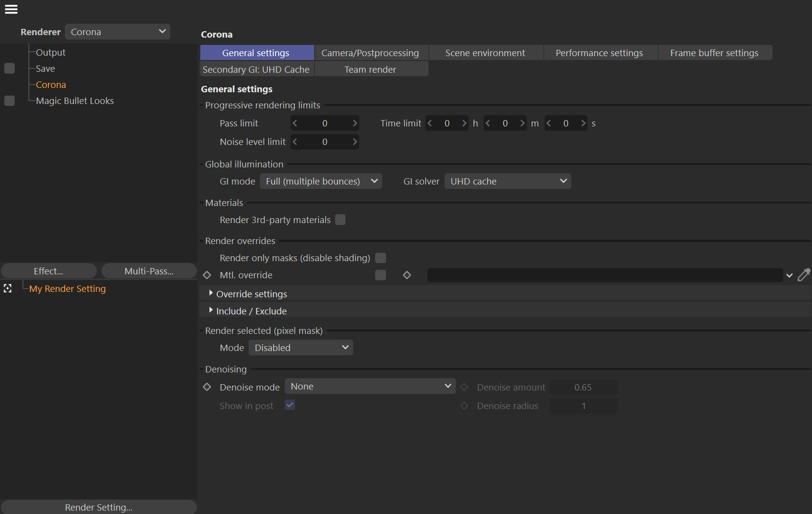This screenshot has width=812, height=514.
Task: Click the keyframe diamond right of Mtl. override checkbox
Action: pyautogui.click(x=407, y=275)
